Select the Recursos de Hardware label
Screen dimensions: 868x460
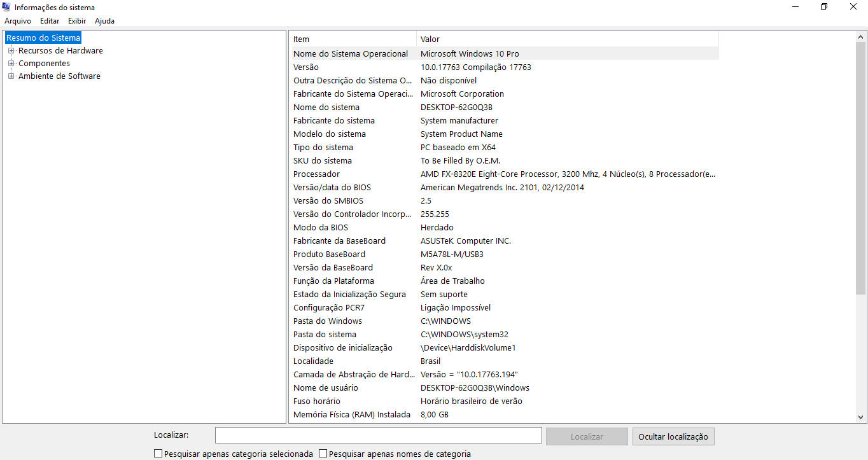60,51
